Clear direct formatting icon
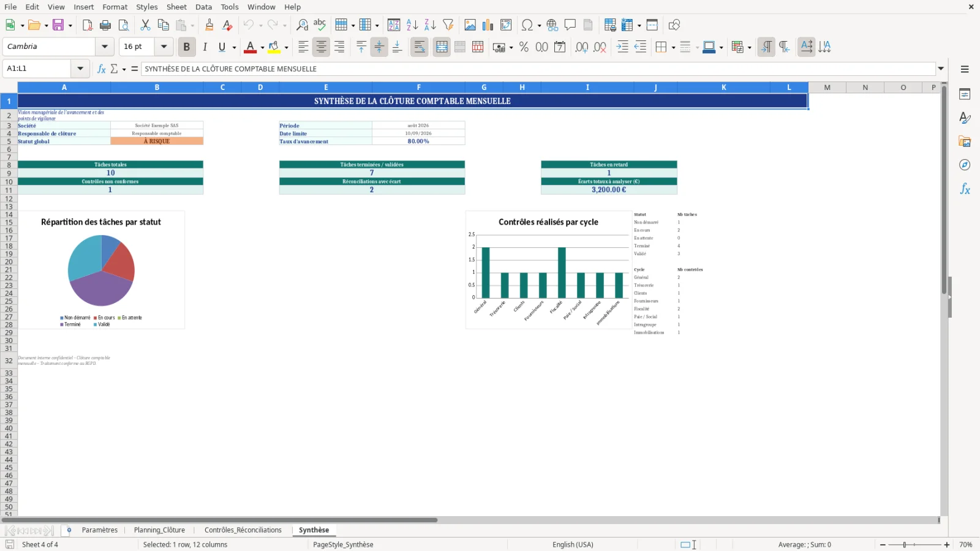 click(x=227, y=25)
